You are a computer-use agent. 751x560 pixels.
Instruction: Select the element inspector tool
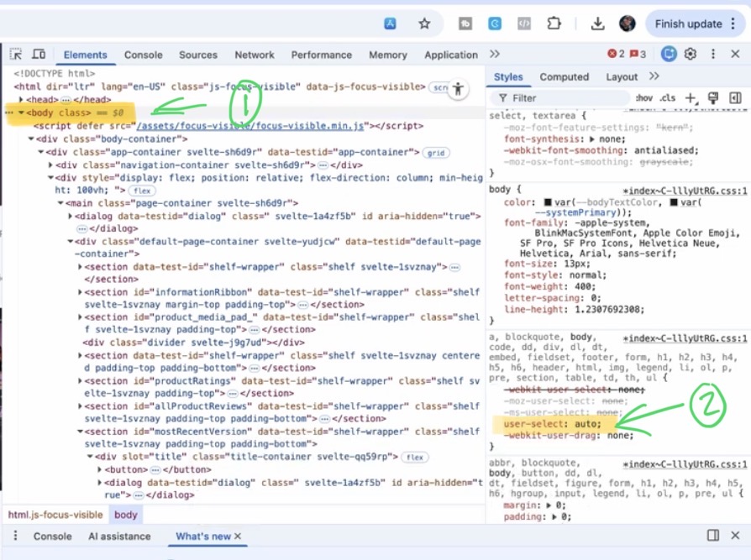tap(14, 54)
